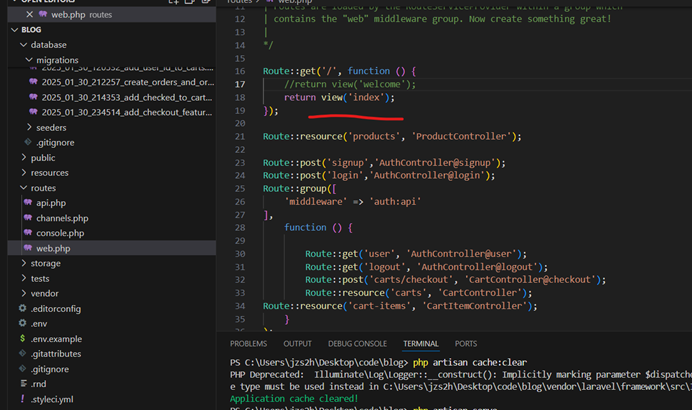Click the gear icon beside .editorconfig
Viewport: 692px width, 410px height.
click(x=23, y=308)
